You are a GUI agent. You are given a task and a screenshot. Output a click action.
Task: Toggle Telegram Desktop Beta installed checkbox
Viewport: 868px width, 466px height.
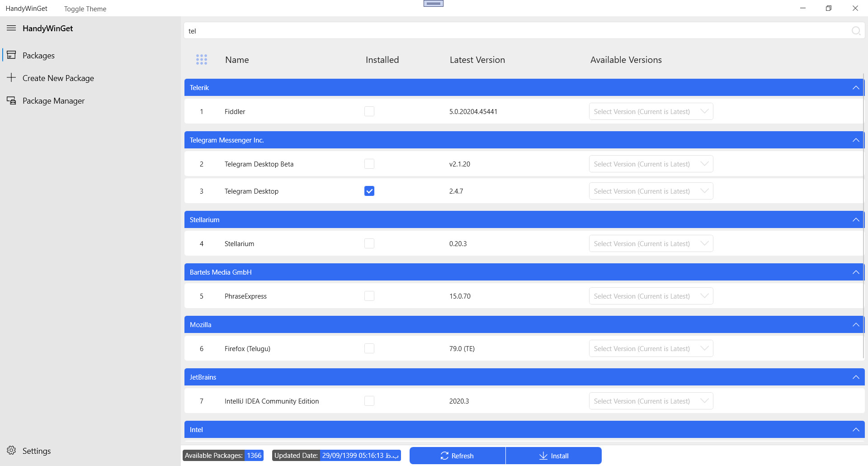tap(369, 164)
